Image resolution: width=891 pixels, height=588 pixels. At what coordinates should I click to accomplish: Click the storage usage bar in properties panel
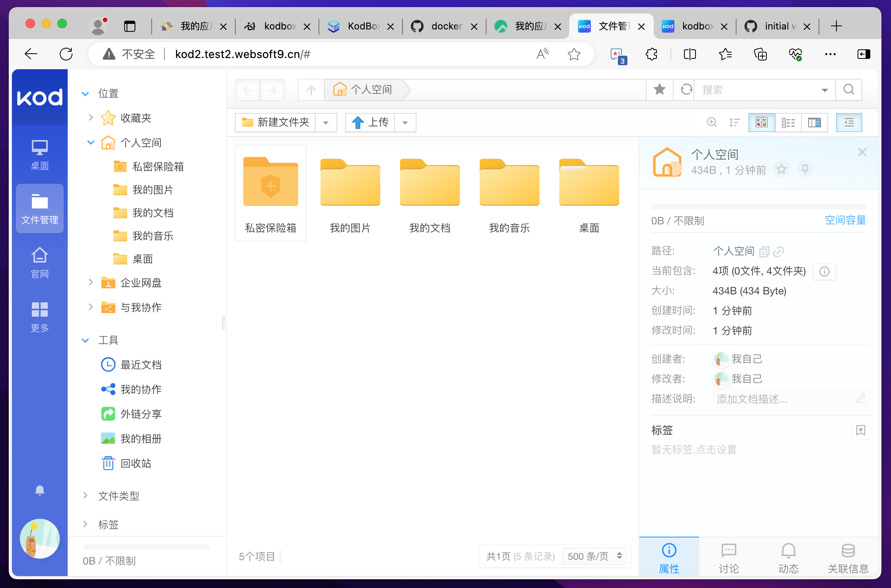click(x=758, y=207)
